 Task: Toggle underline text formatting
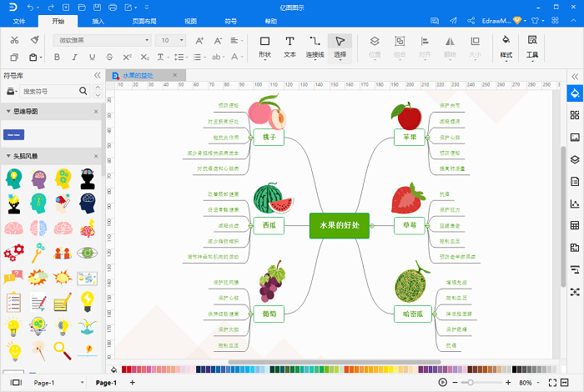point(93,58)
